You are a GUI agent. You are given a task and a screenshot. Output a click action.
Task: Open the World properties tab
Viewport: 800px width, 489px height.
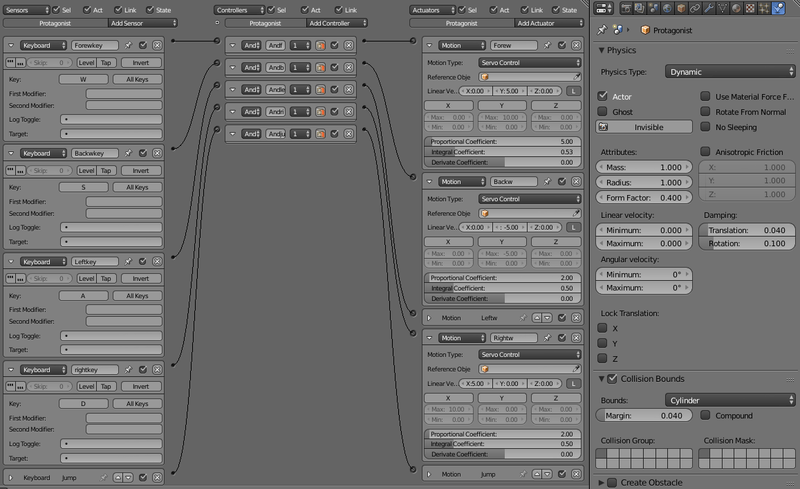click(x=667, y=8)
